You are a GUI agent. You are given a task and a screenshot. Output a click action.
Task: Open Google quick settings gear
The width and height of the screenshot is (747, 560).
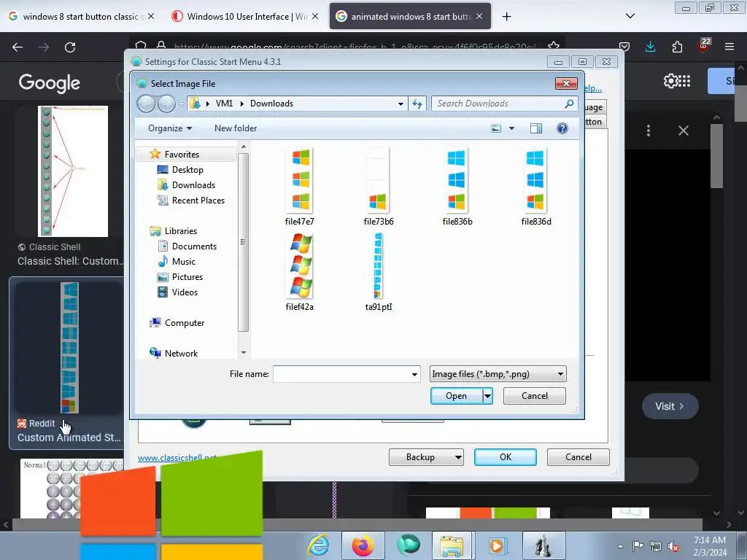coord(670,81)
